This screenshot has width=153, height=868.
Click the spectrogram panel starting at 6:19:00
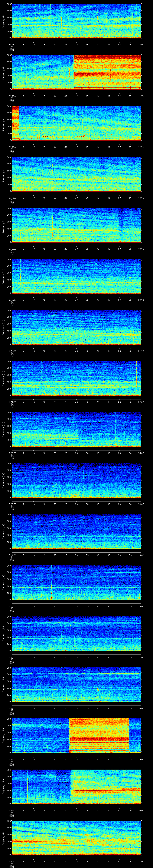[77, 276]
